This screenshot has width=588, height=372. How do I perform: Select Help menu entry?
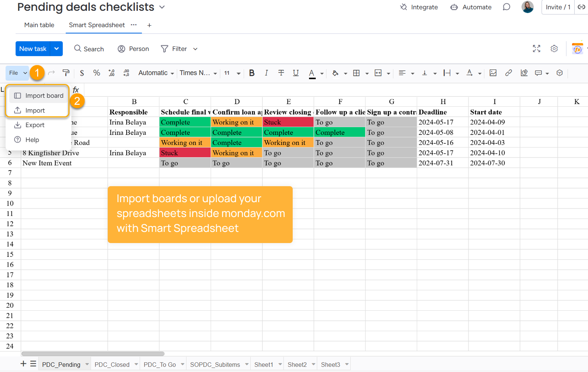(x=38, y=140)
